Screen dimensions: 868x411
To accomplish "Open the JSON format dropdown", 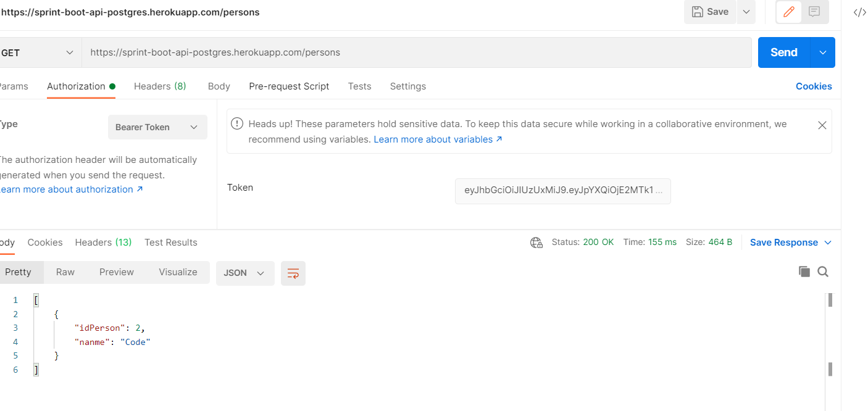I will (x=244, y=273).
